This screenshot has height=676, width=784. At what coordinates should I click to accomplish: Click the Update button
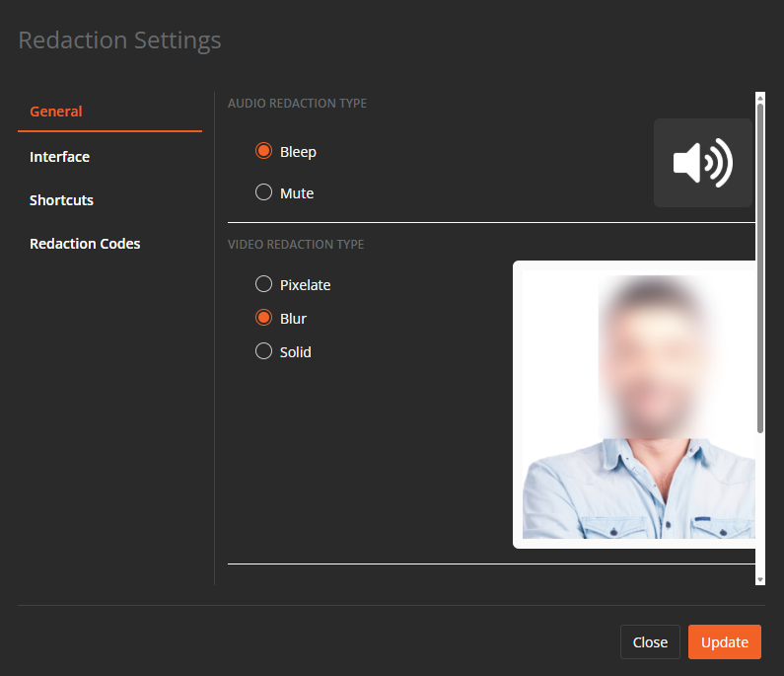pos(725,641)
